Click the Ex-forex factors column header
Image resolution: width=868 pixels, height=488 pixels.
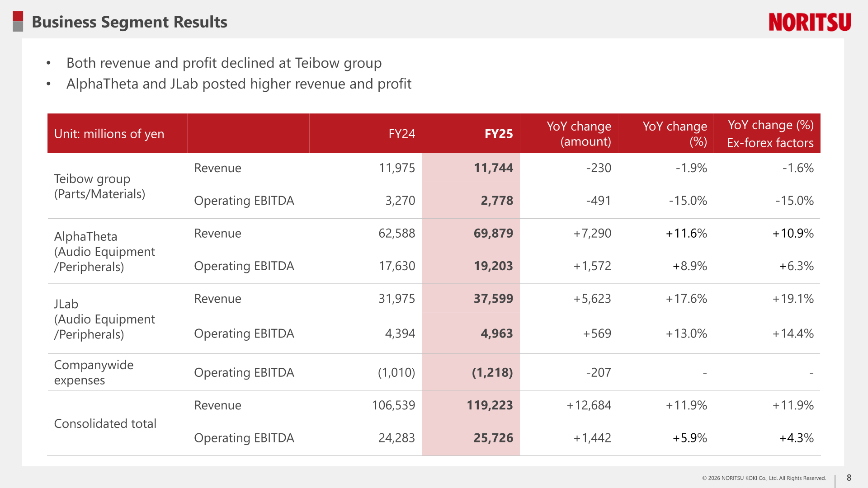click(770, 134)
